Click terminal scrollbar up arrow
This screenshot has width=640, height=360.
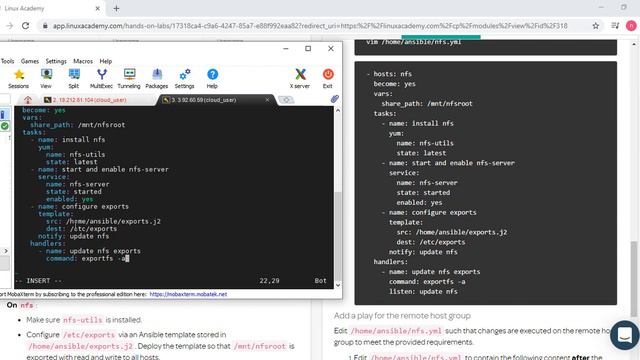(x=338, y=111)
